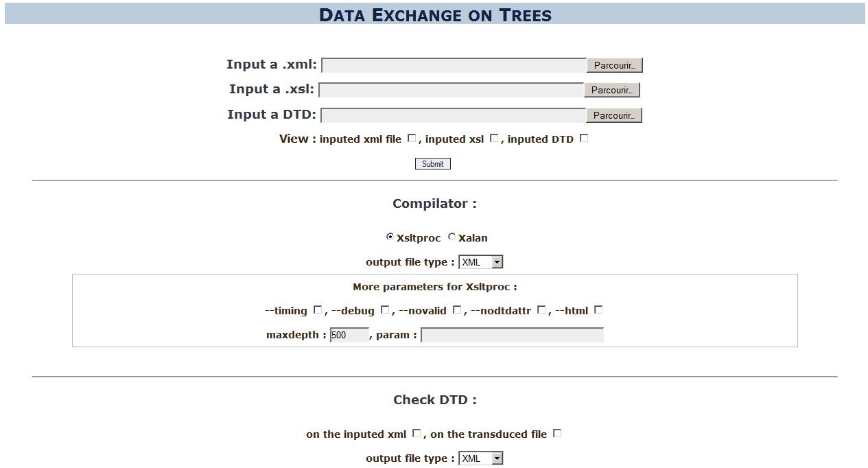Enable the --debug option
Screen dimensions: 868x468
pyautogui.click(x=385, y=309)
